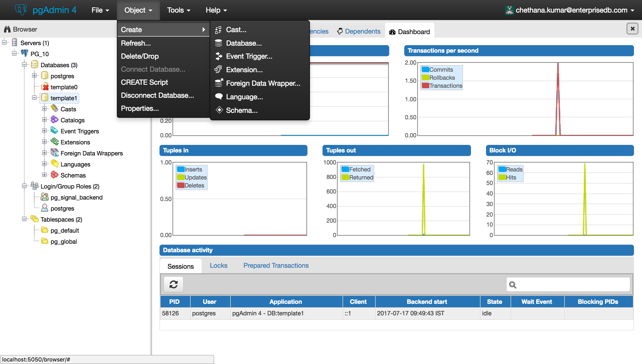The height and width of the screenshot is (364, 642).
Task: Click the Languages tree node icon
Action: (x=54, y=164)
